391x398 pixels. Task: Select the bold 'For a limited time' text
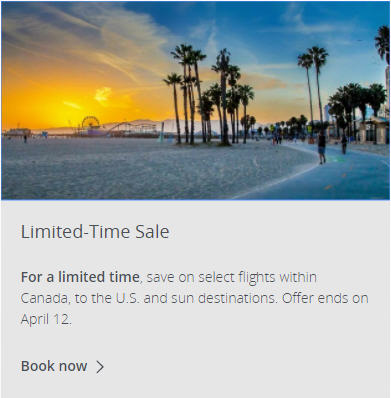80,277
